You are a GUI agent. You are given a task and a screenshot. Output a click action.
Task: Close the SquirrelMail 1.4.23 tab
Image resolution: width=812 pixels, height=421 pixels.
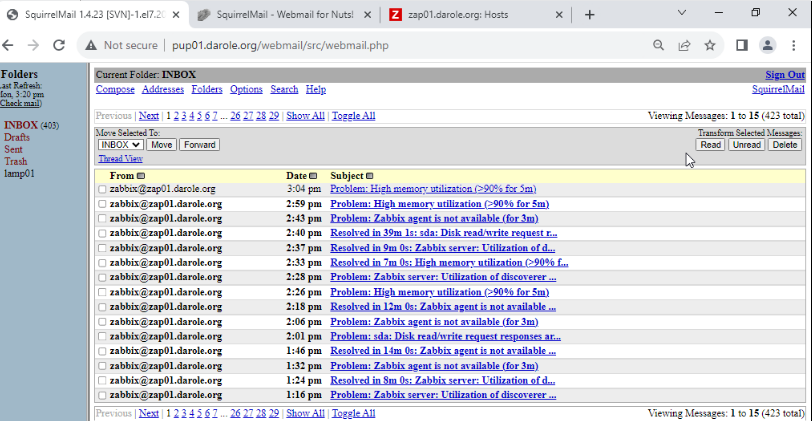176,14
